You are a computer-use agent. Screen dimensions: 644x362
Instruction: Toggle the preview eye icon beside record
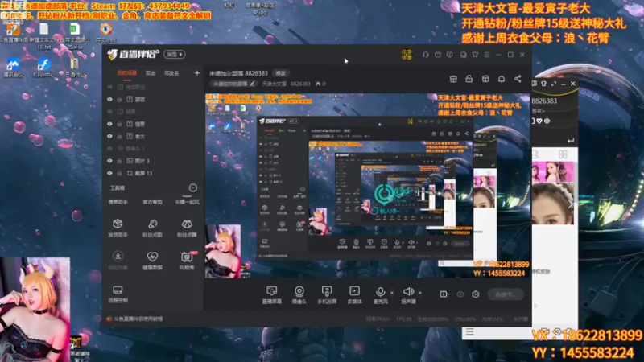(460, 294)
